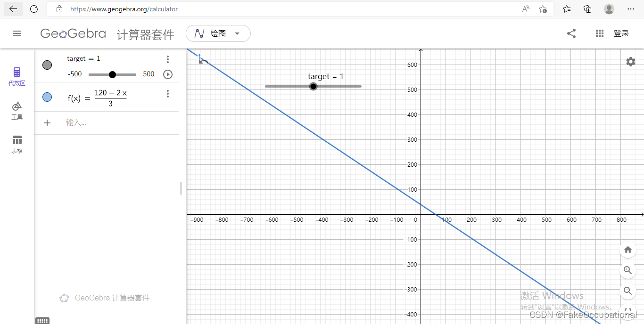644x324 pixels.
Task: Click the slider minimum value -500
Action: coord(74,74)
